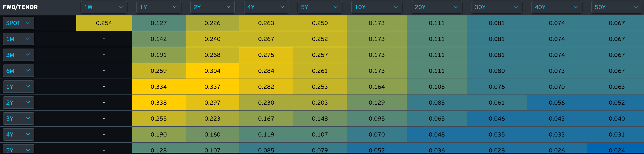The height and width of the screenshot is (154, 644).
Task: Open the 30Y tenor dropdown
Action: 497,7
